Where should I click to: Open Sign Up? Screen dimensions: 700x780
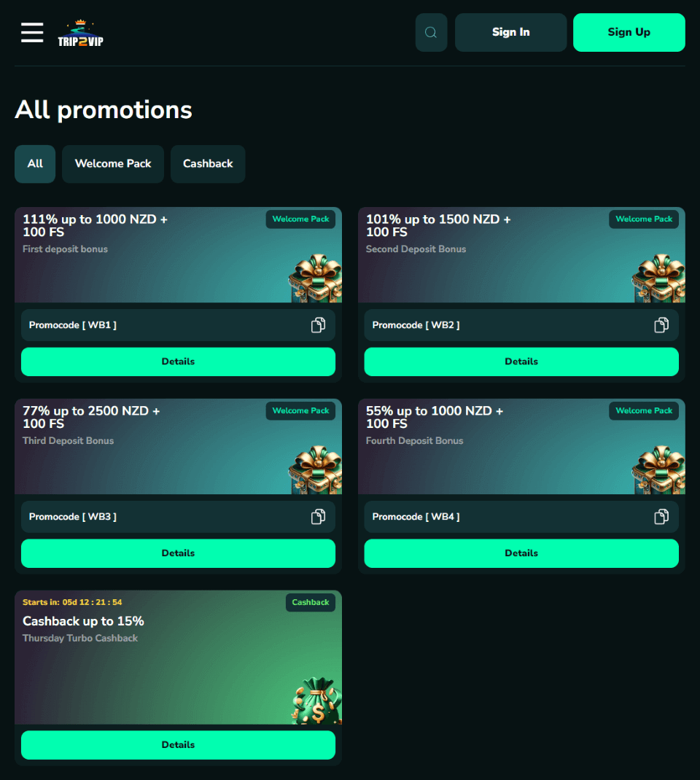click(x=629, y=32)
